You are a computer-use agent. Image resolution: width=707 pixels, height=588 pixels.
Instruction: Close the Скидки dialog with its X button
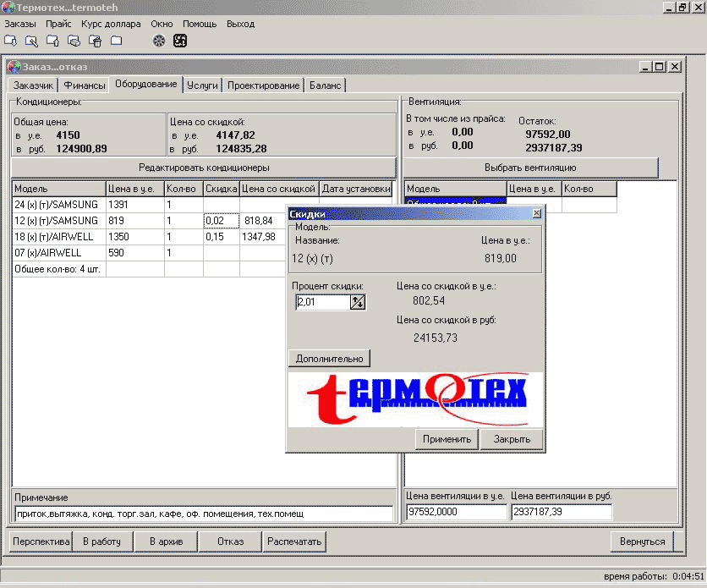536,213
